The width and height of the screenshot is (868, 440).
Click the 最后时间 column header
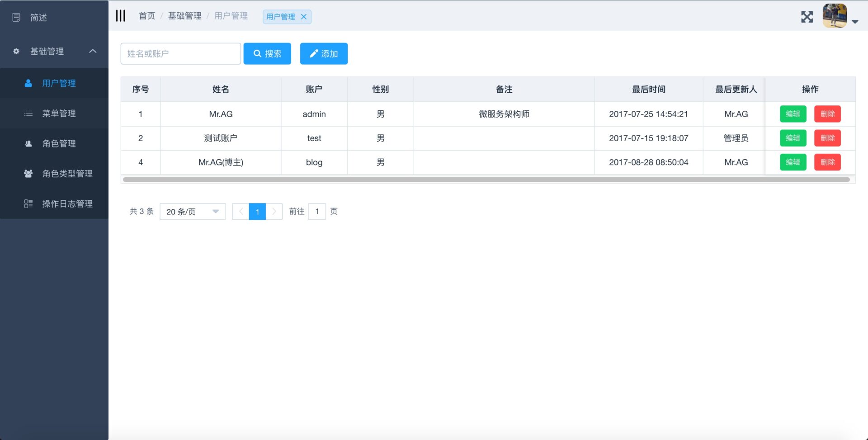(649, 89)
